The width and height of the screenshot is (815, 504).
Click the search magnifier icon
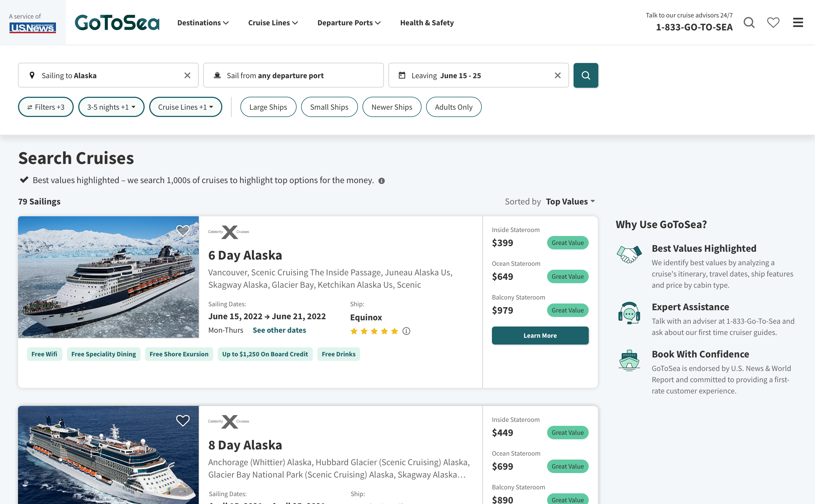click(586, 75)
